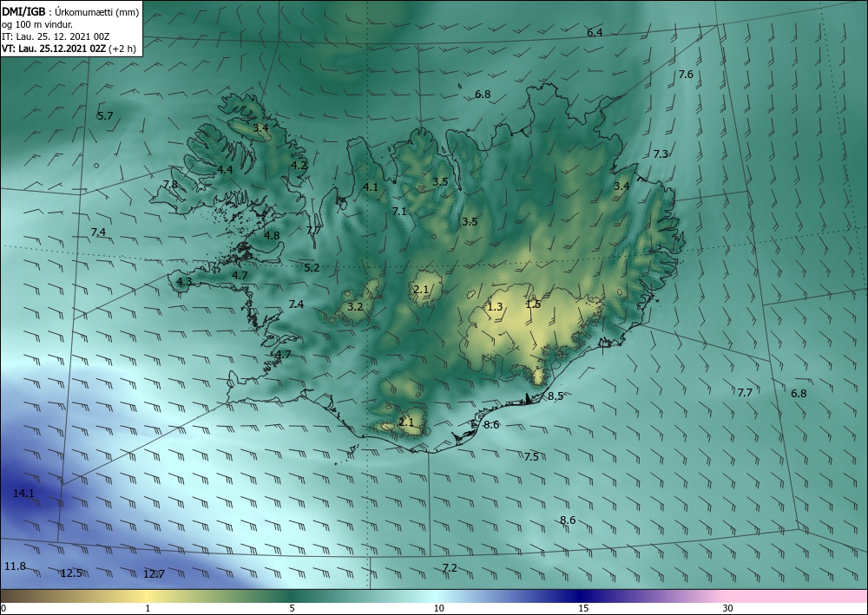This screenshot has width=868, height=615.
Task: Pick the yellow color above the '1' label
Action: pyautogui.click(x=148, y=596)
